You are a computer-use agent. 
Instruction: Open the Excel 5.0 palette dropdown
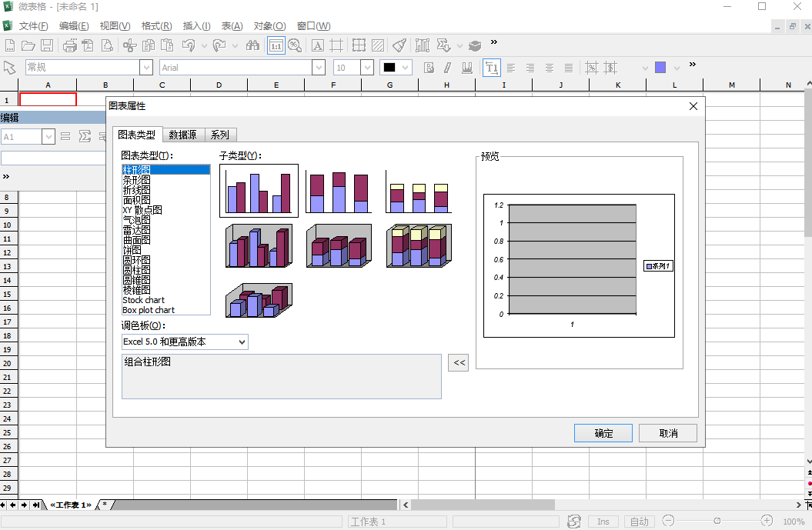[241, 342]
